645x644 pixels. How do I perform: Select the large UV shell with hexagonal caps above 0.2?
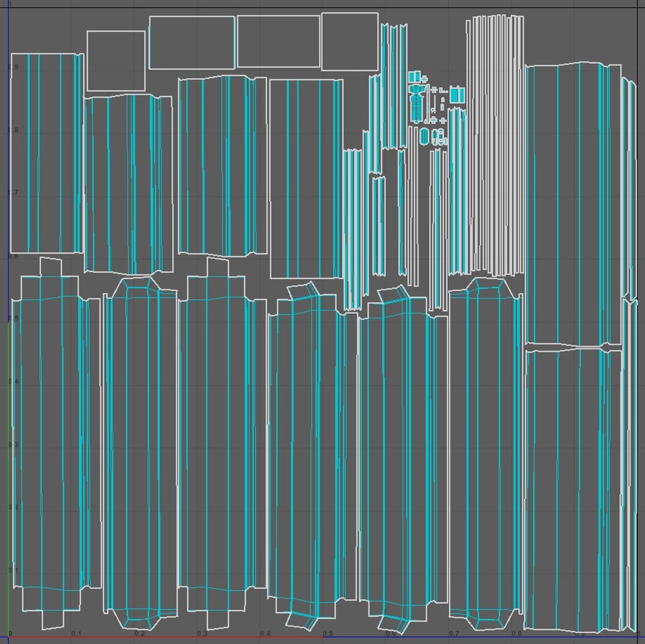click(x=141, y=454)
